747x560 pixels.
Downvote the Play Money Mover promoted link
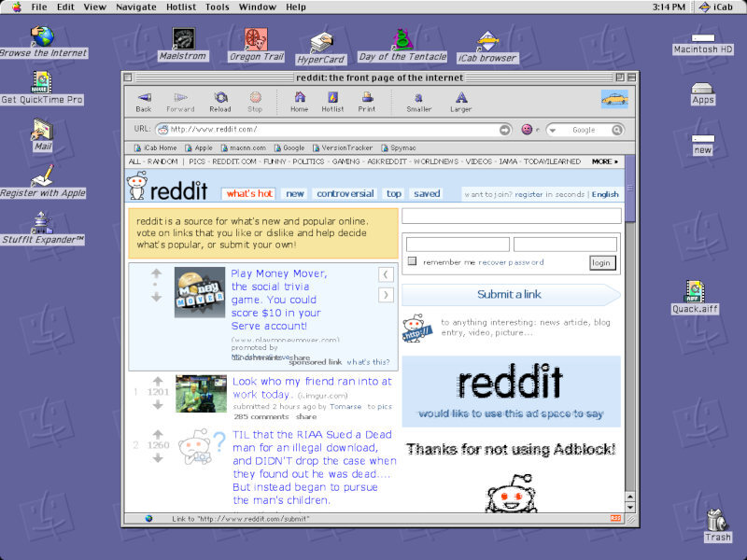pos(157,297)
